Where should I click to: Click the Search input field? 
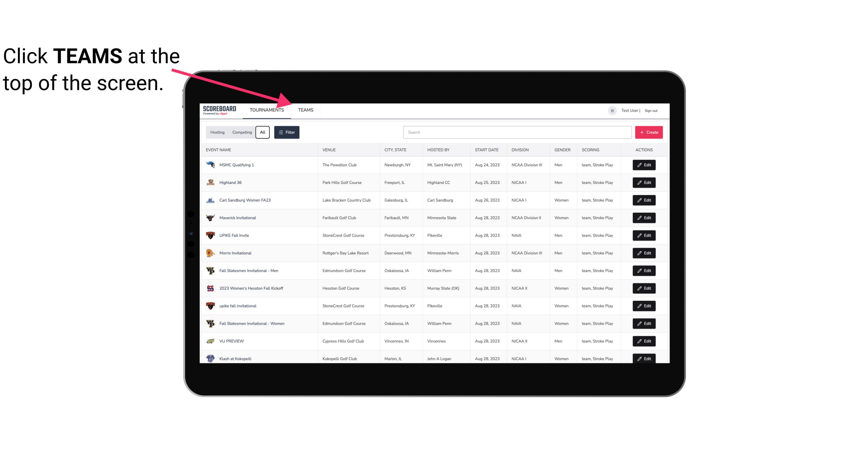coord(515,132)
